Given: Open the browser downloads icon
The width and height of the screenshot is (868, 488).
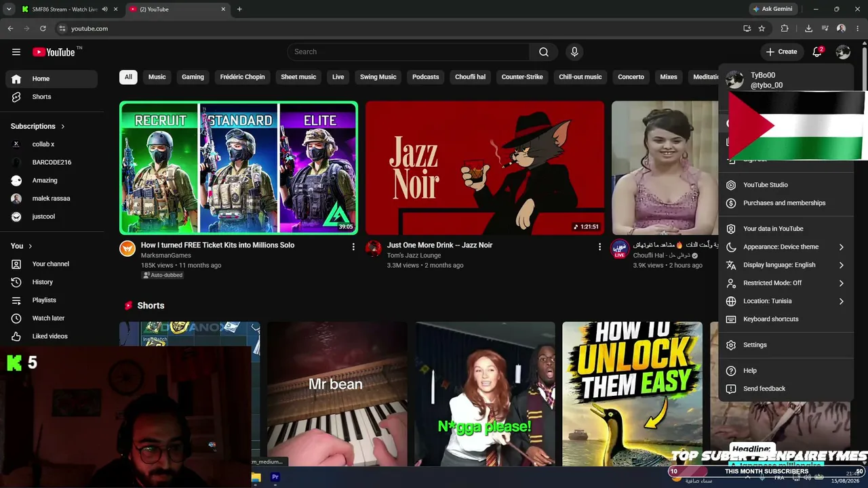Looking at the screenshot, I should pos(808,28).
